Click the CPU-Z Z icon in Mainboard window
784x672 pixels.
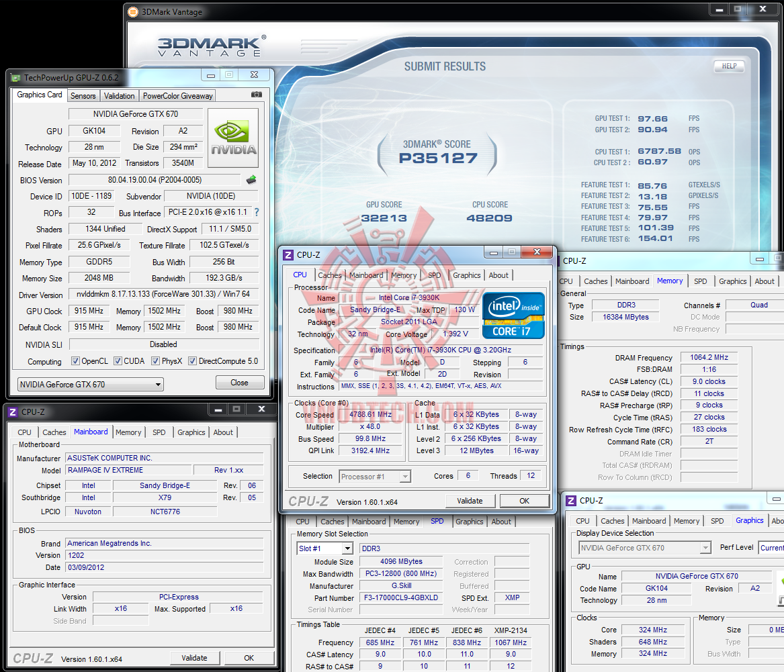pyautogui.click(x=13, y=412)
